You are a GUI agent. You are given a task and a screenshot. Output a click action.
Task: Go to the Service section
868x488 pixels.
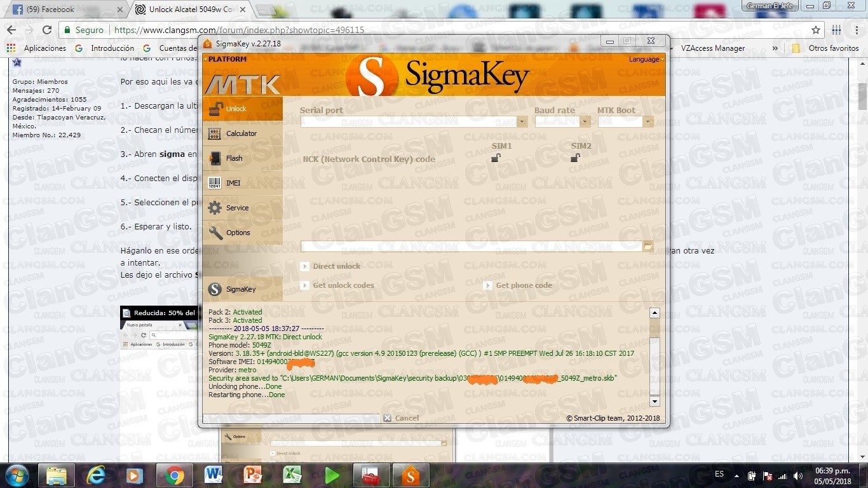point(242,208)
